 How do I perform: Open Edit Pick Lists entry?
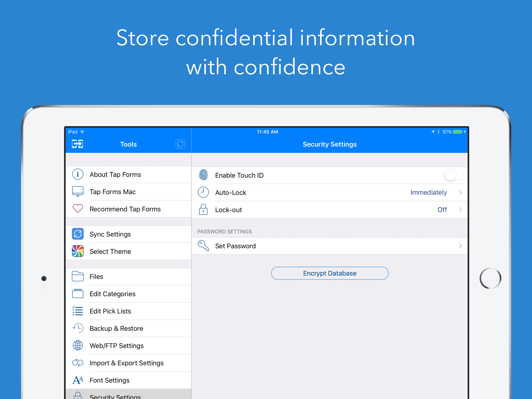(110, 311)
